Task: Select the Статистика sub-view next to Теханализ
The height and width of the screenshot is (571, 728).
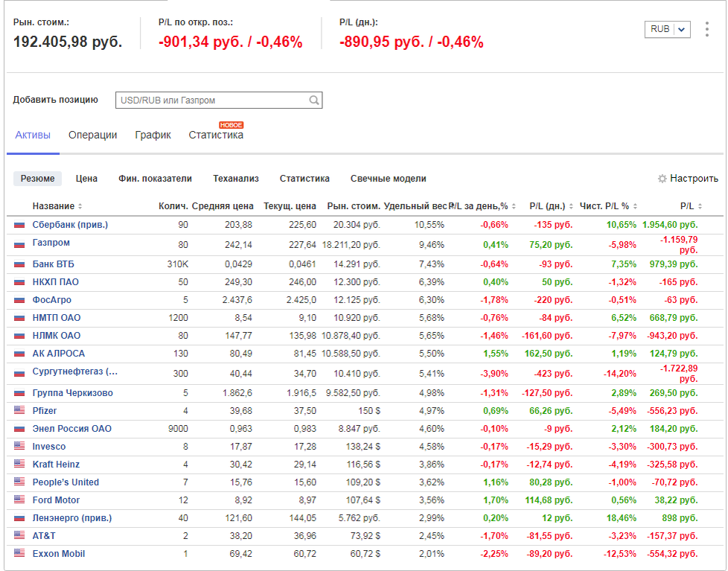Action: 304,179
